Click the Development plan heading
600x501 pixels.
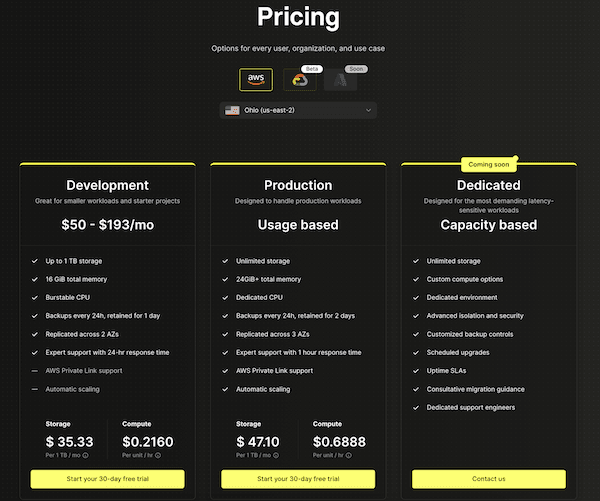(107, 185)
